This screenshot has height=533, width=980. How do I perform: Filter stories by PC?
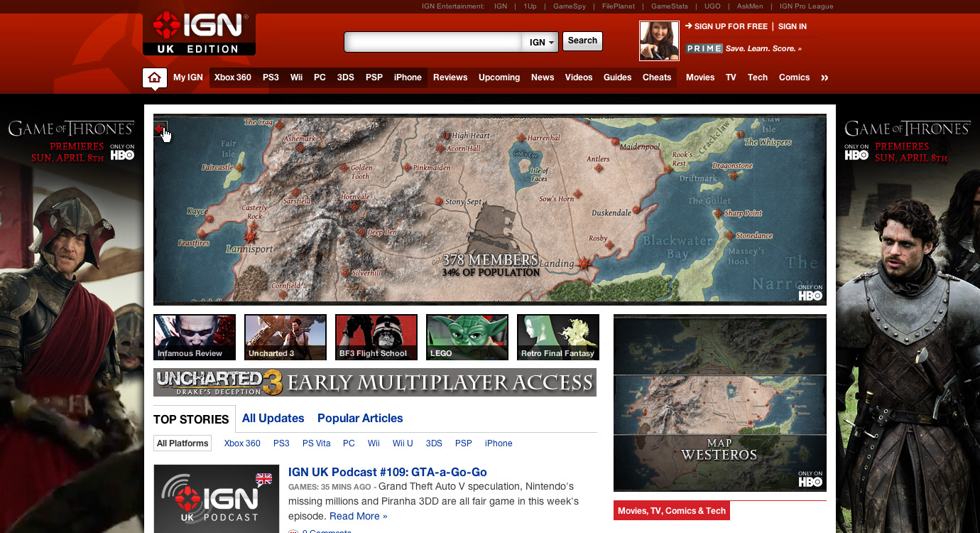click(349, 443)
